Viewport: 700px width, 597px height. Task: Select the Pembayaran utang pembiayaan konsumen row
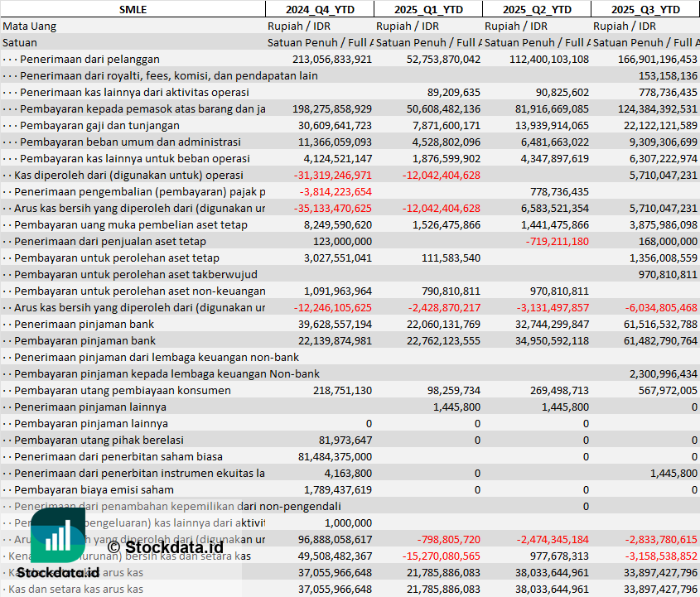123,390
